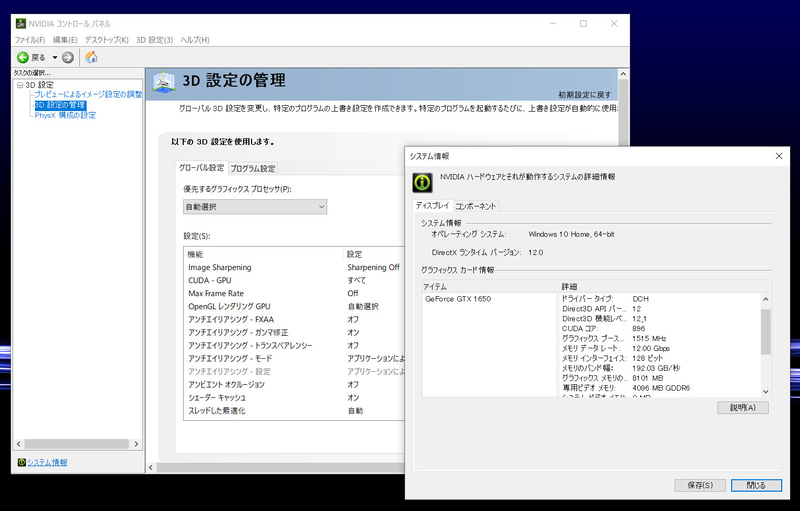The width and height of the screenshot is (800, 511).
Task: Click 初期設定に戻す link
Action: coord(584,94)
